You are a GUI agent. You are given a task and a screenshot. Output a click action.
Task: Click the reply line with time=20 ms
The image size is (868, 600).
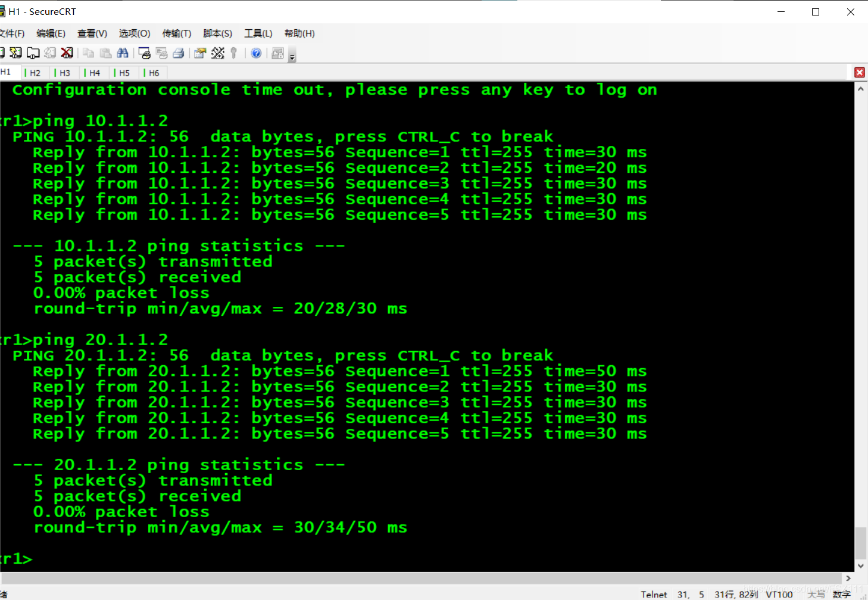340,168
